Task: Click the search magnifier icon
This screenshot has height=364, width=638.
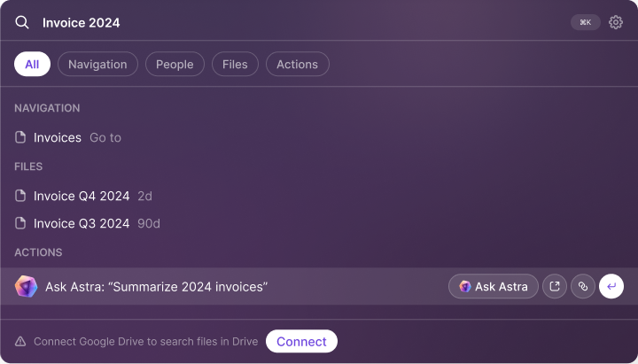Action: [22, 22]
